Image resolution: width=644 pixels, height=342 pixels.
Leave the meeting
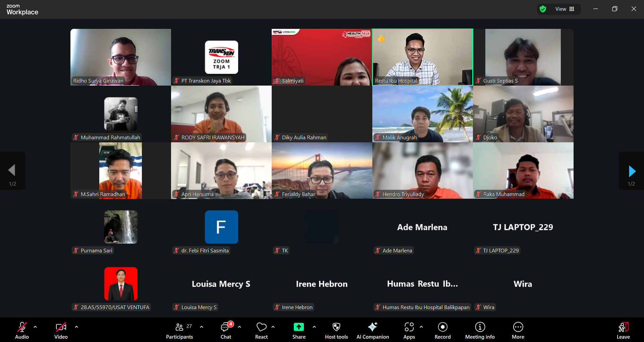point(623,327)
